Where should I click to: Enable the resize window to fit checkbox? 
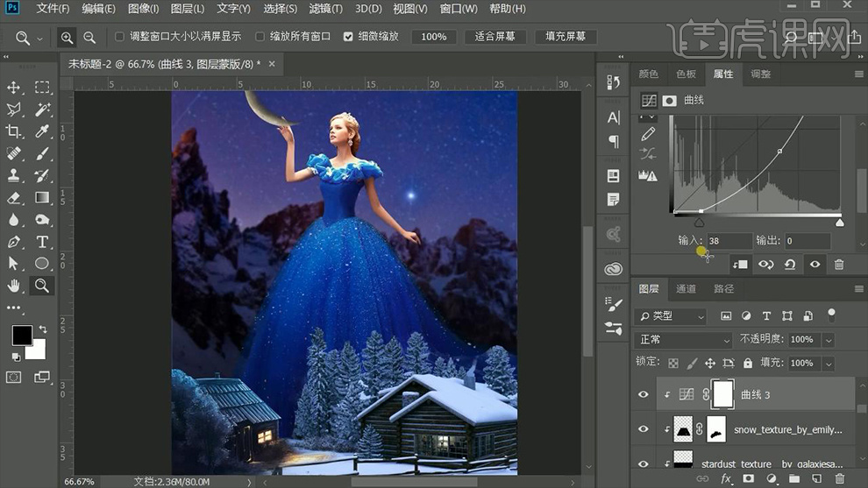point(120,37)
